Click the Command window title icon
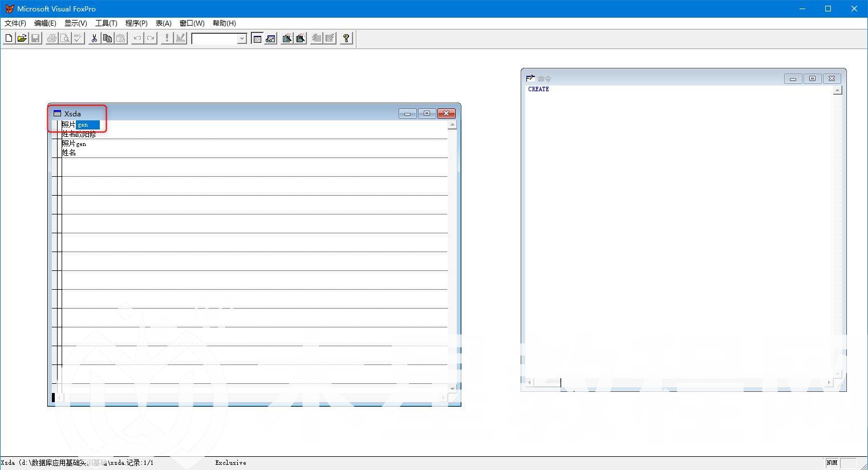This screenshot has width=868, height=470. [530, 79]
